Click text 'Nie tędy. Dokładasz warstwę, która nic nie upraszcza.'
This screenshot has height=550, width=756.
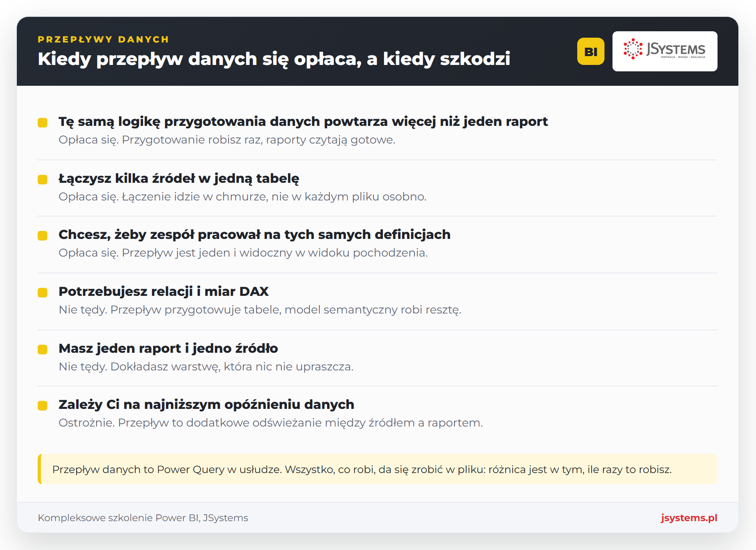coord(206,367)
